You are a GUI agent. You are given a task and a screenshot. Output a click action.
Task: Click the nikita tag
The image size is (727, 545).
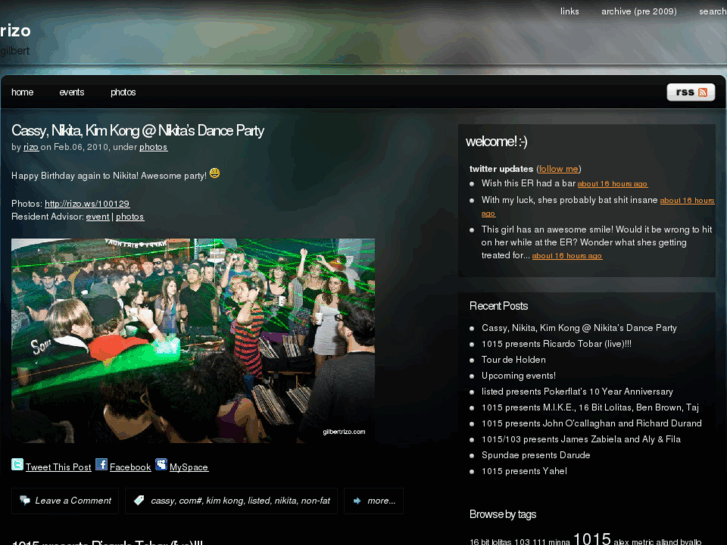tap(286, 500)
